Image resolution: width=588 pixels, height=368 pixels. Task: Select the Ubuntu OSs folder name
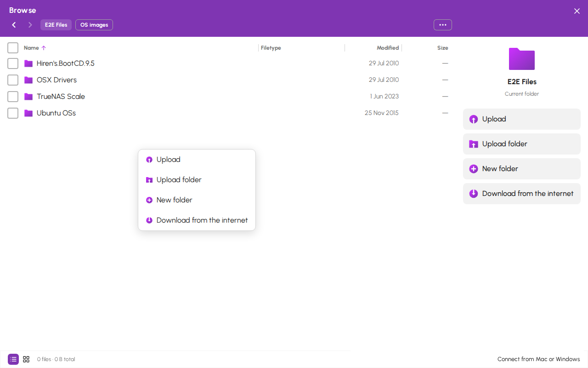click(57, 113)
